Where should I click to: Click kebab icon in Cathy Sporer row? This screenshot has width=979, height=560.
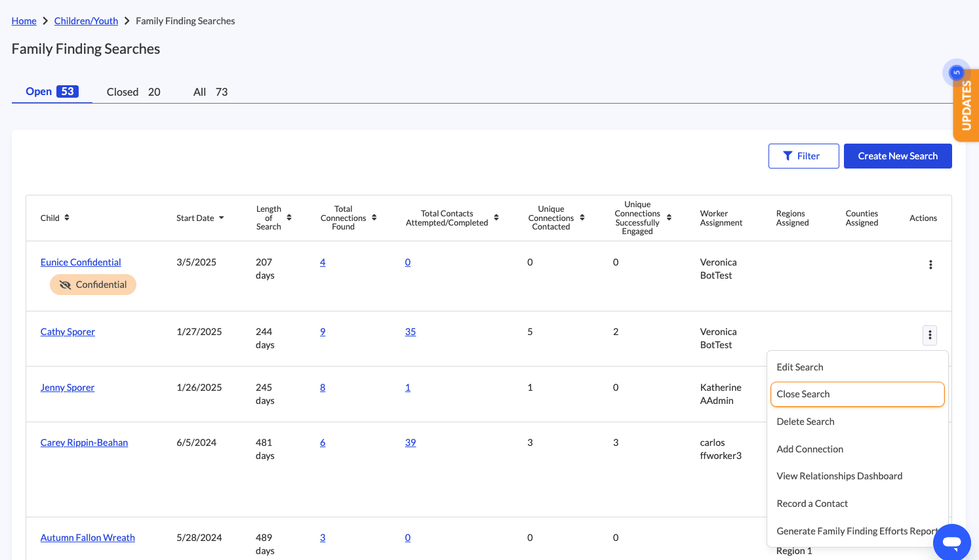pos(929,335)
